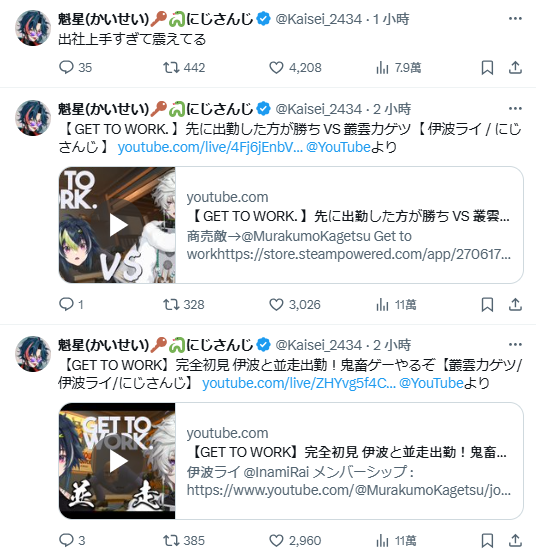This screenshot has height=560, width=536.
Task: Play the 並走 GET TO WORK video thumbnail
Action: tap(117, 461)
